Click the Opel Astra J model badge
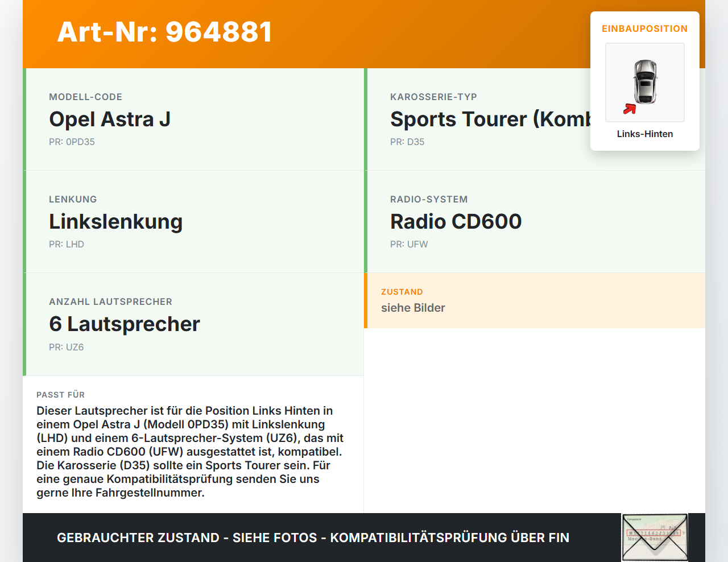 click(110, 119)
